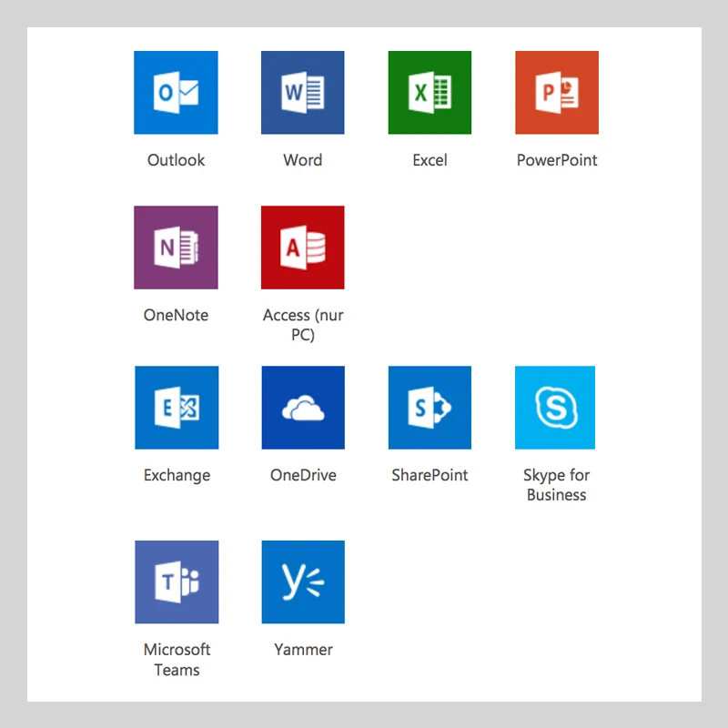The image size is (728, 728).
Task: Select the purple OneNote icon
Action: [176, 248]
